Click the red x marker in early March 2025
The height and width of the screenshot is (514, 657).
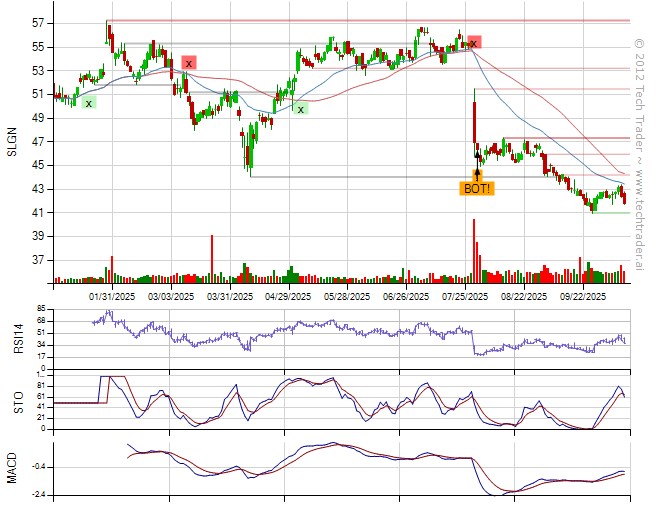(189, 62)
